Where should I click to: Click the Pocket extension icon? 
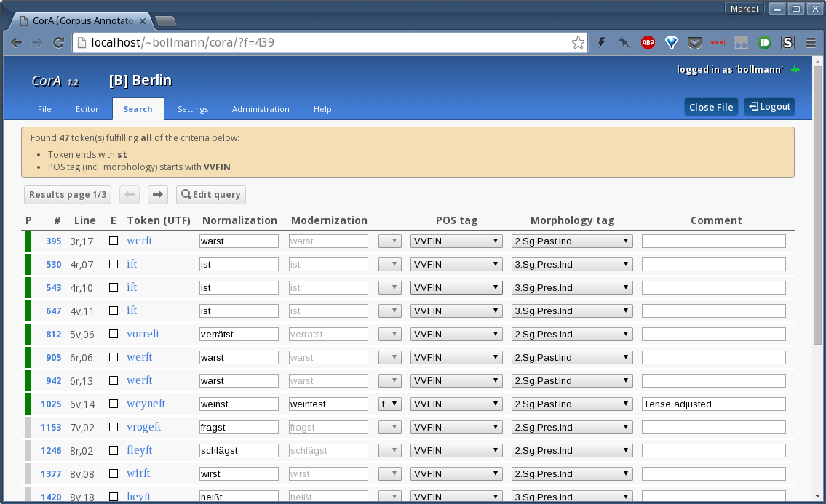click(x=694, y=43)
